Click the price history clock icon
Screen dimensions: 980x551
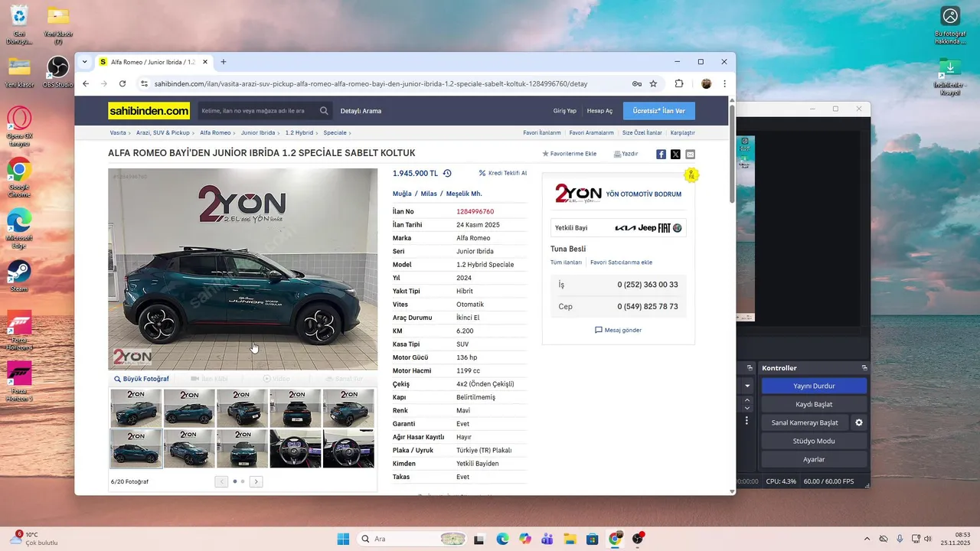point(447,173)
